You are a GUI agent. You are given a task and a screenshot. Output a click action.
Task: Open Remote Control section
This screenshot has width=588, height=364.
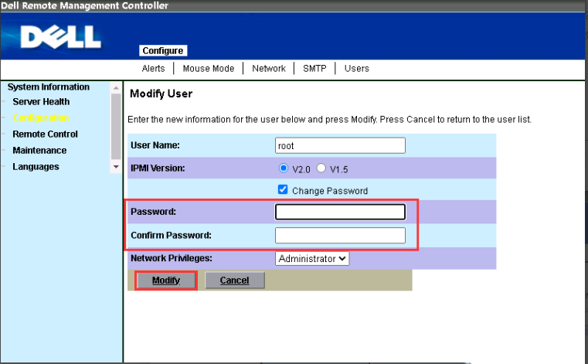pos(45,134)
